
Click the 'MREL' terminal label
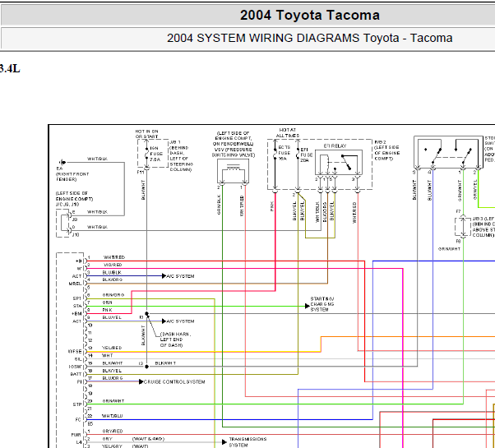(x=75, y=284)
